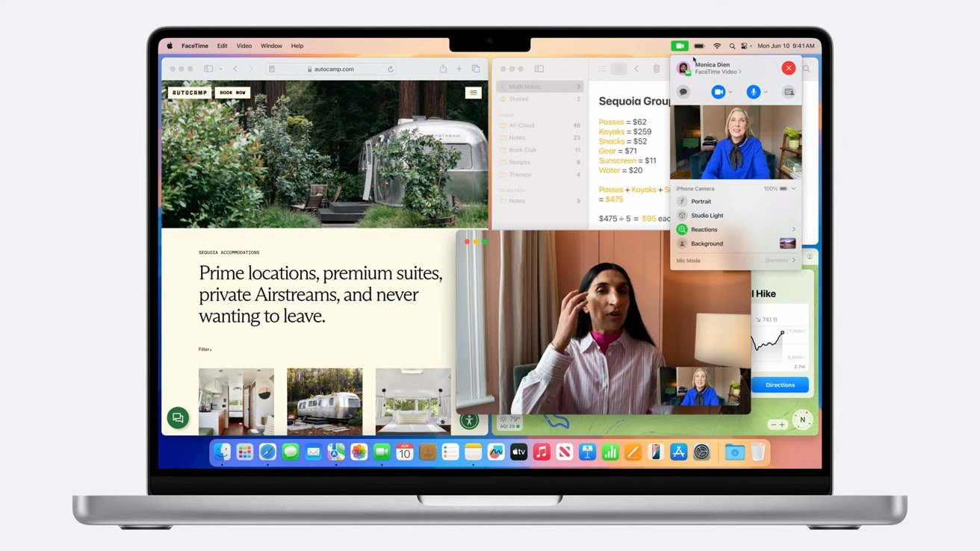This screenshot has width=980, height=551.
Task: Open the Edit menu
Action: pos(223,46)
